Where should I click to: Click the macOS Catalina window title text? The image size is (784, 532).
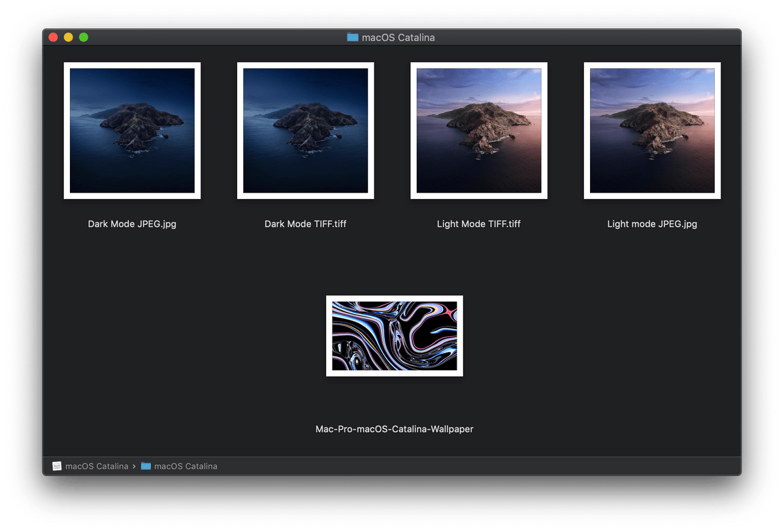pyautogui.click(x=398, y=38)
